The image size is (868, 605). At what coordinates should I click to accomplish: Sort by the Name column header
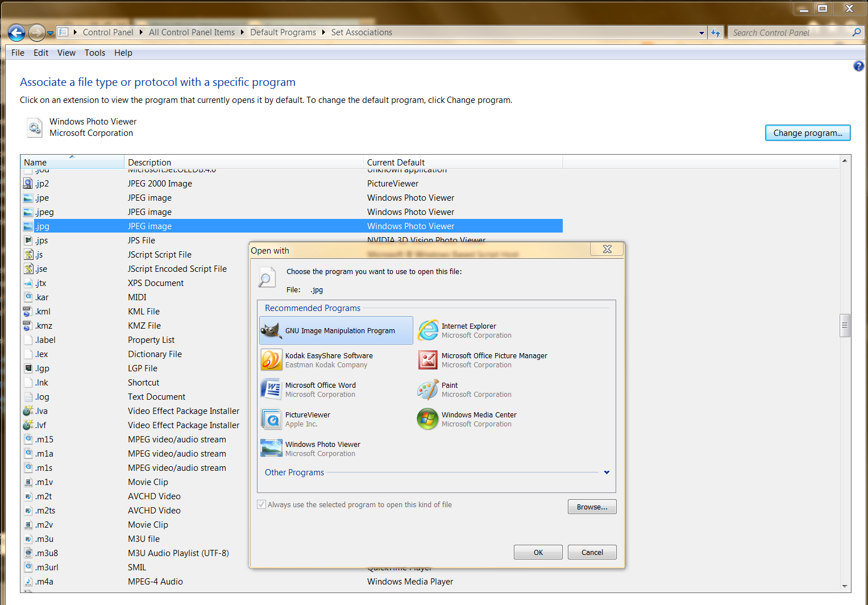pos(72,162)
